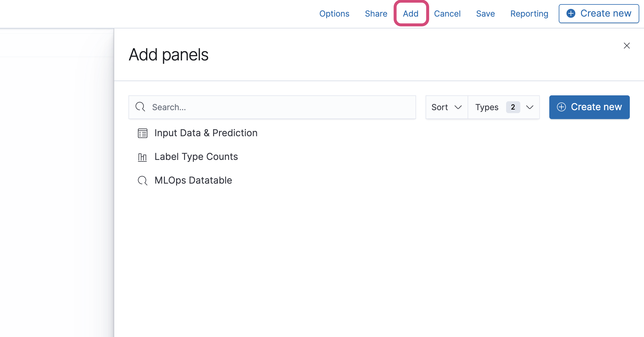The width and height of the screenshot is (644, 337).
Task: Open the Sort dropdown
Action: [447, 107]
